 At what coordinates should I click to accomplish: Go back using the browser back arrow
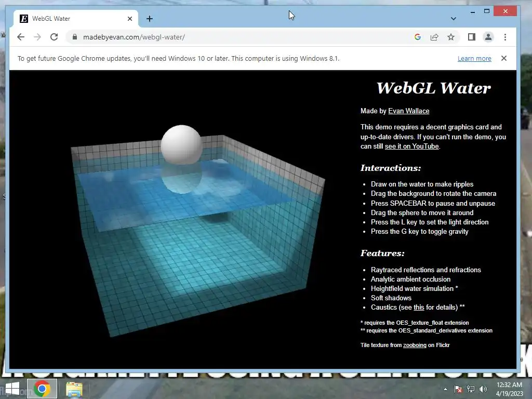21,37
